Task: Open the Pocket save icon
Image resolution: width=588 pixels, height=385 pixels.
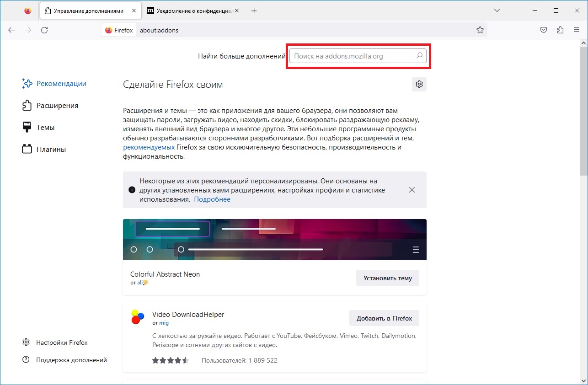Action: tap(544, 30)
